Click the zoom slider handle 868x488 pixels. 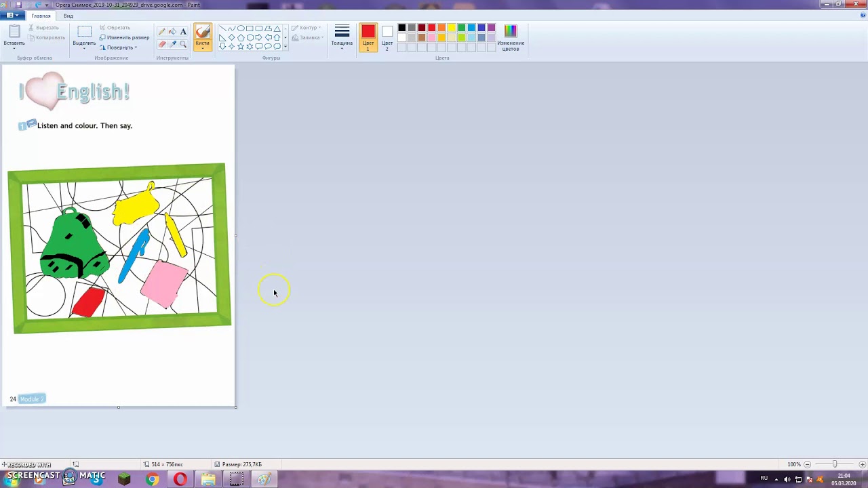point(835,464)
